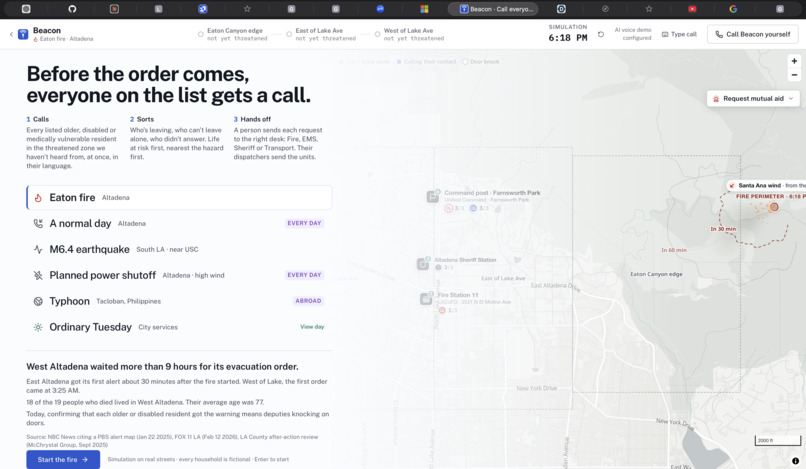Click AI voice demo configured label
The width and height of the screenshot is (806, 469).
633,34
